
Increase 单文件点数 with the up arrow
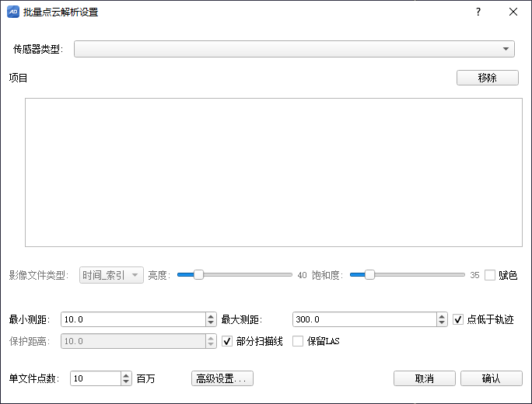126,375
